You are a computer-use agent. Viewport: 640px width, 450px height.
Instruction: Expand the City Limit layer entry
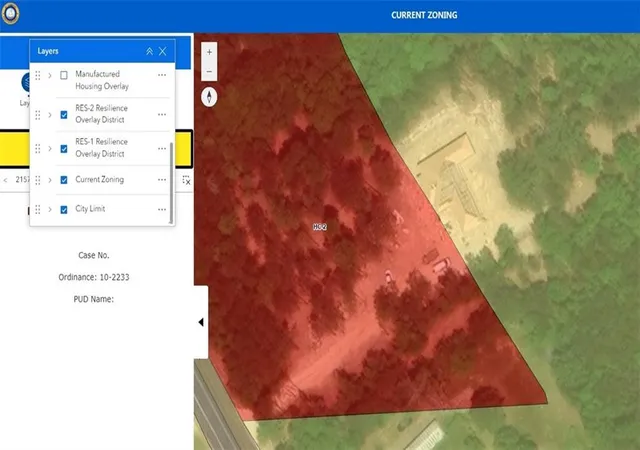click(50, 209)
